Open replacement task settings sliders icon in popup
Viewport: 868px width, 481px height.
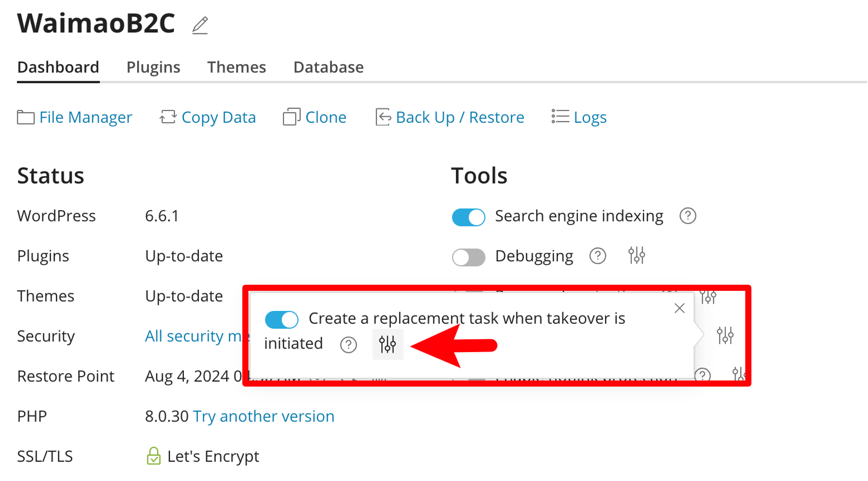point(388,344)
